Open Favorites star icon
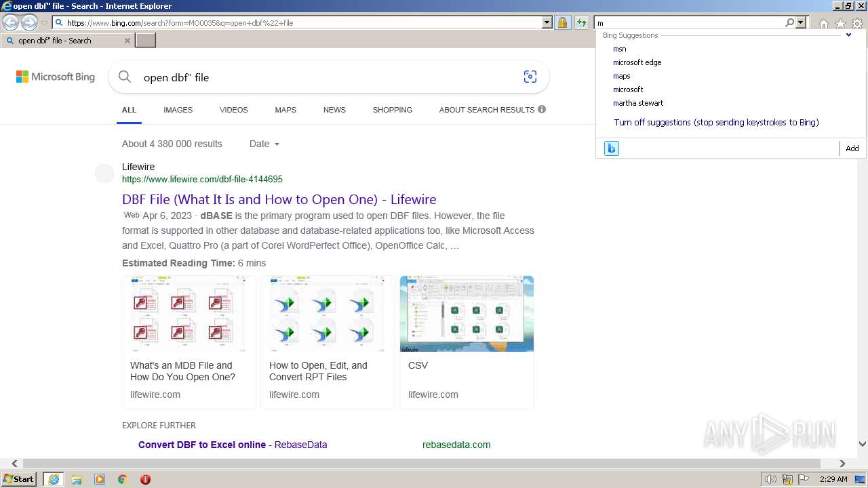 (x=840, y=23)
